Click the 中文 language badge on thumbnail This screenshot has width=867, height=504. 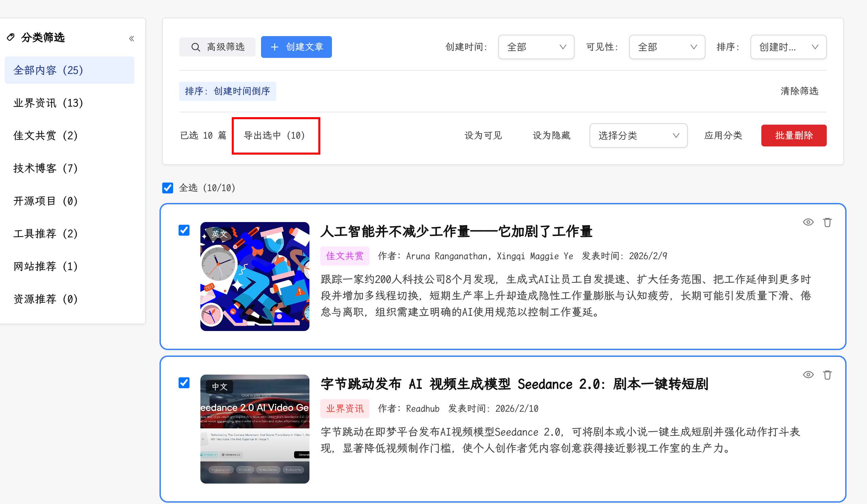coord(219,387)
